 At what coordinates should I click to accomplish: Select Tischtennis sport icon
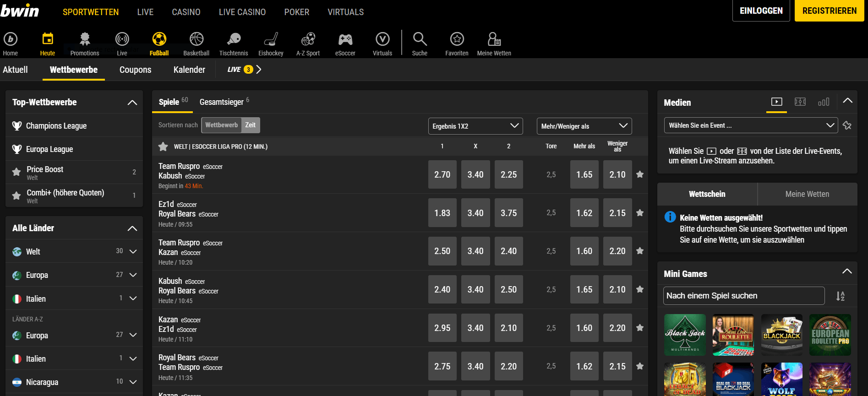[234, 39]
